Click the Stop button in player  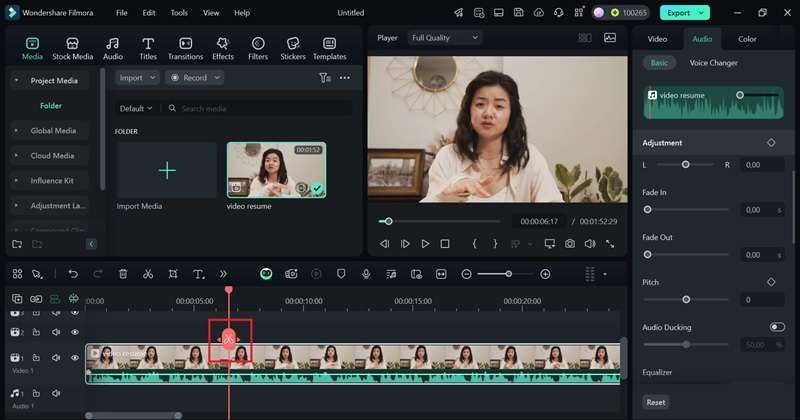coord(445,244)
